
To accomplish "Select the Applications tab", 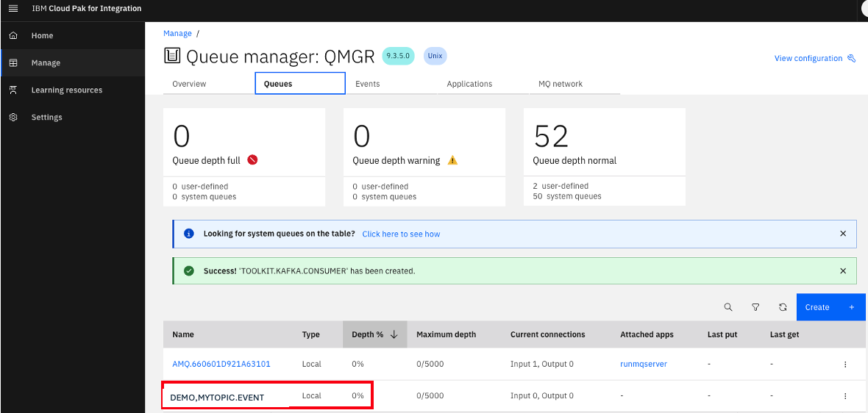I will tap(469, 84).
